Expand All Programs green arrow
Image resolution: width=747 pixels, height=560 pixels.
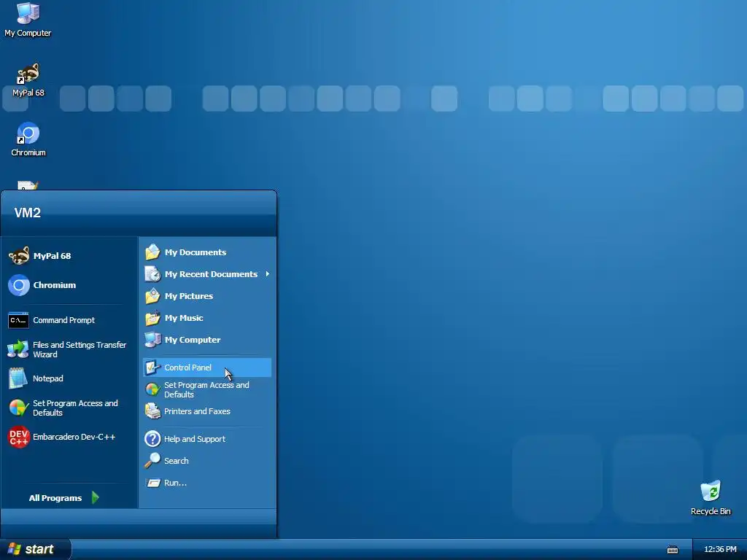[96, 497]
